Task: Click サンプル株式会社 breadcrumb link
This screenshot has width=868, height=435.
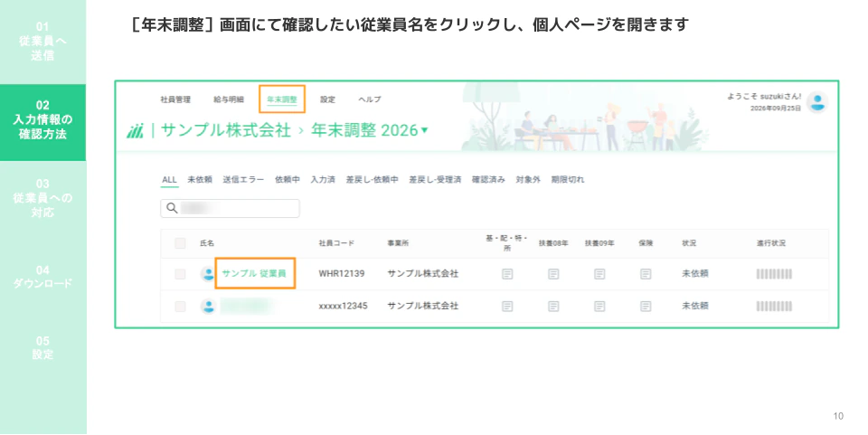Action: (x=225, y=130)
